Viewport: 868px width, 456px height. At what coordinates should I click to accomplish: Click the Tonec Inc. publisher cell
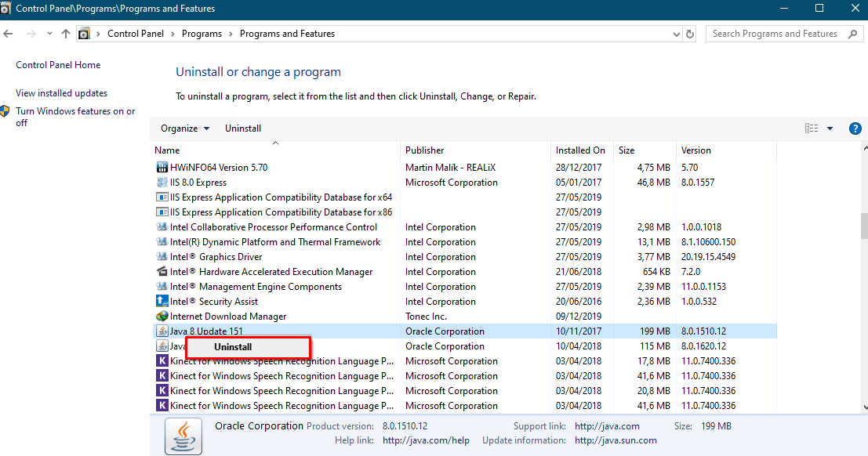[426, 317]
